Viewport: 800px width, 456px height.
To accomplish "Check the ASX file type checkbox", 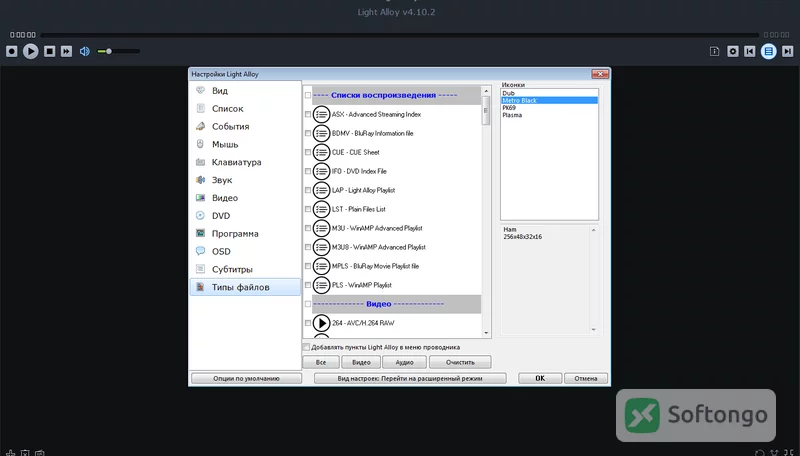I will pos(308,114).
